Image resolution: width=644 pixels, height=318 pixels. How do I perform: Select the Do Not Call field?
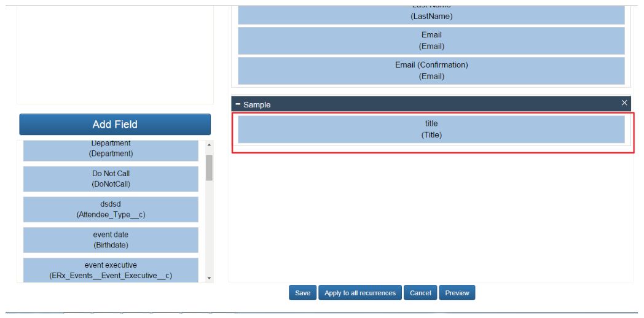point(111,179)
